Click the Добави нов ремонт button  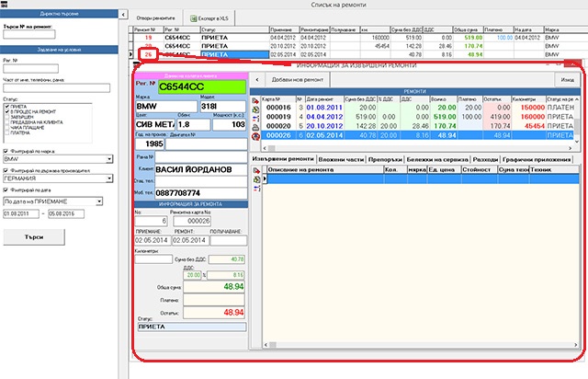point(298,80)
